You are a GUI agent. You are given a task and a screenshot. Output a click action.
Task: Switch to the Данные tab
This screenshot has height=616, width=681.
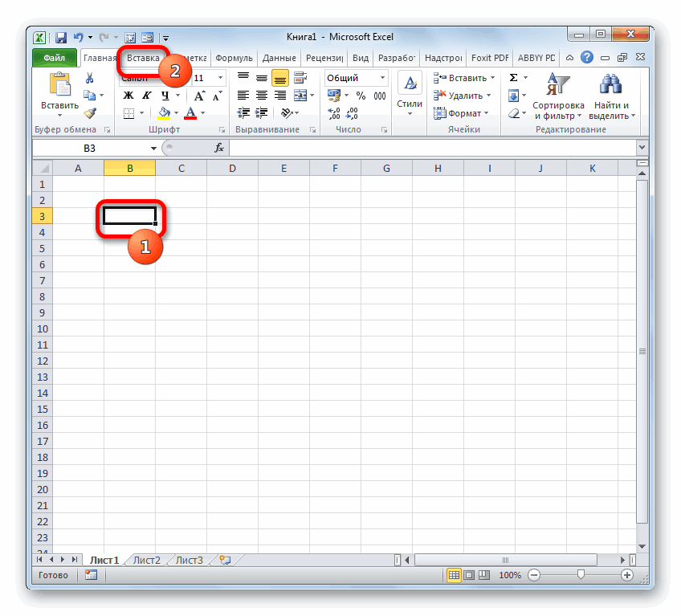[x=279, y=58]
